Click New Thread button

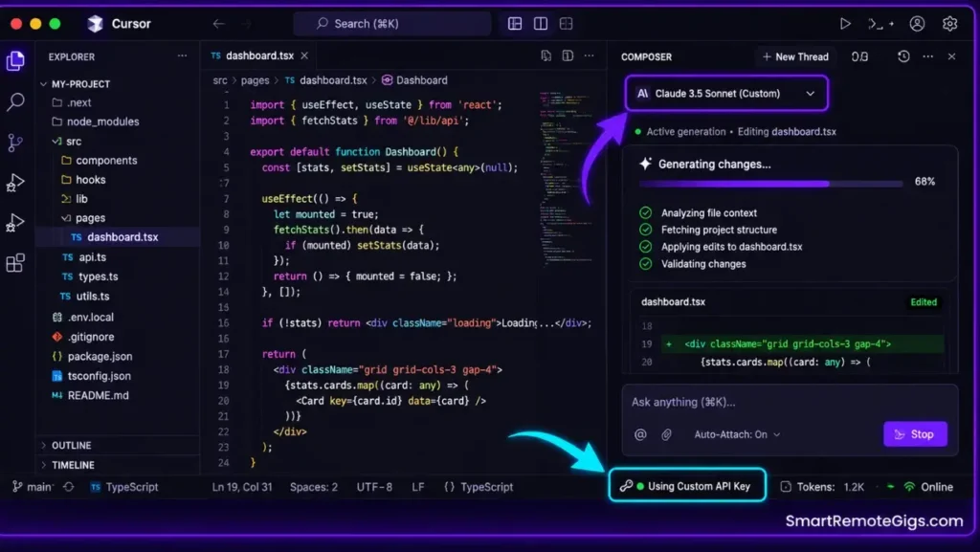pos(795,56)
